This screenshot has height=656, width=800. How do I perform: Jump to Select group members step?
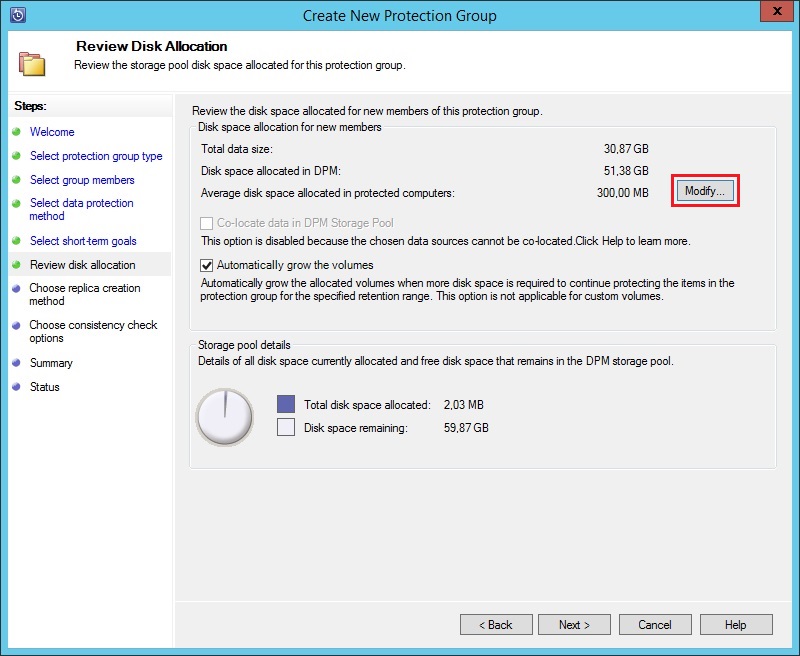pos(82,180)
